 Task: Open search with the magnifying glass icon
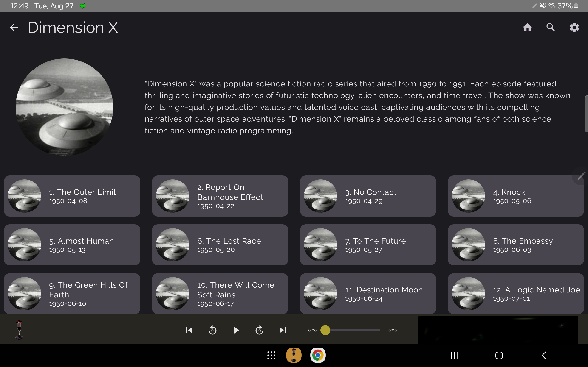pyautogui.click(x=550, y=27)
